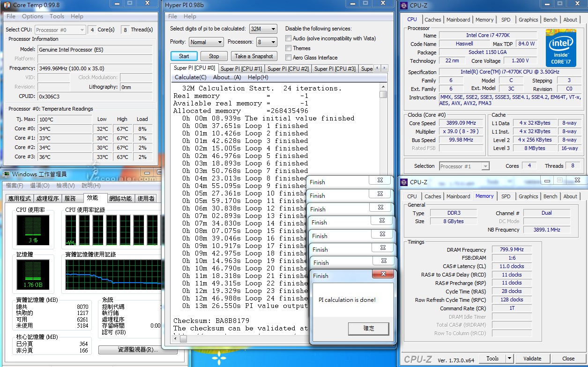
Task: Click the Intel Core i7 logo badge
Action: (x=561, y=48)
